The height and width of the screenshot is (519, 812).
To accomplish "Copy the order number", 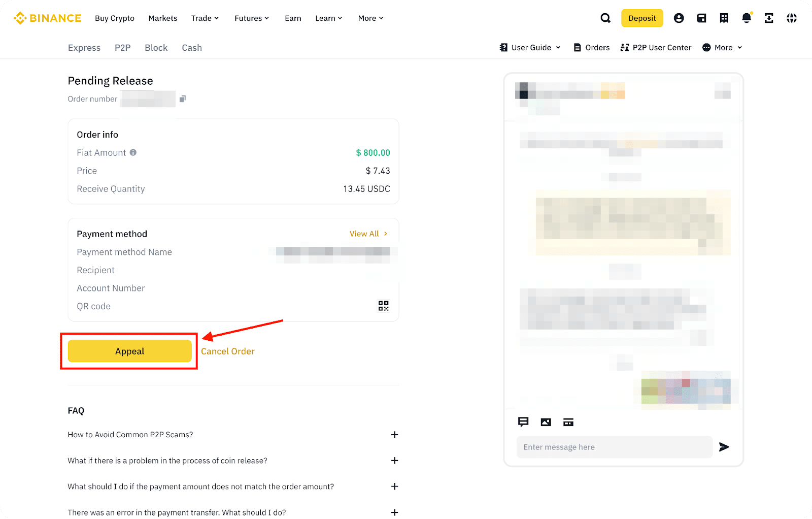I will click(183, 99).
